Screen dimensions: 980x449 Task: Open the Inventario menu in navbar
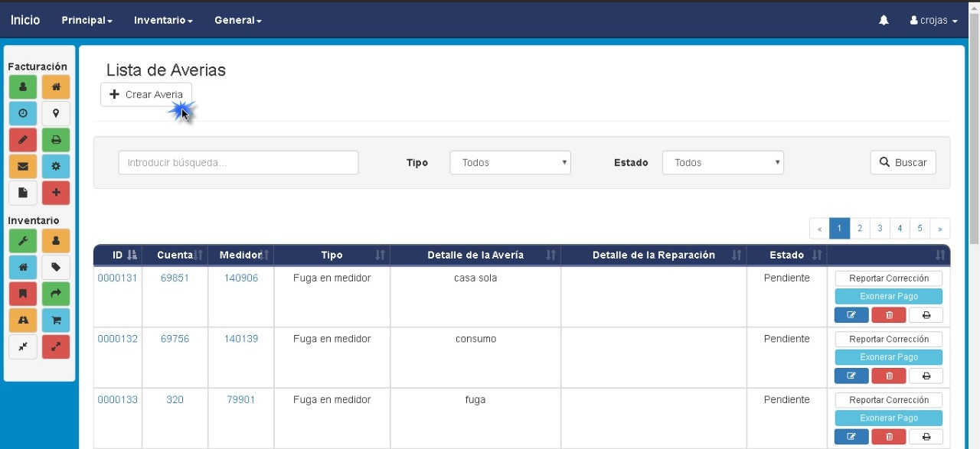[x=163, y=21]
